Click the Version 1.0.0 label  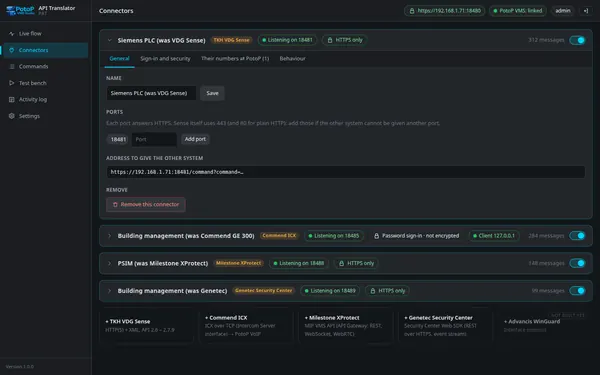click(20, 367)
